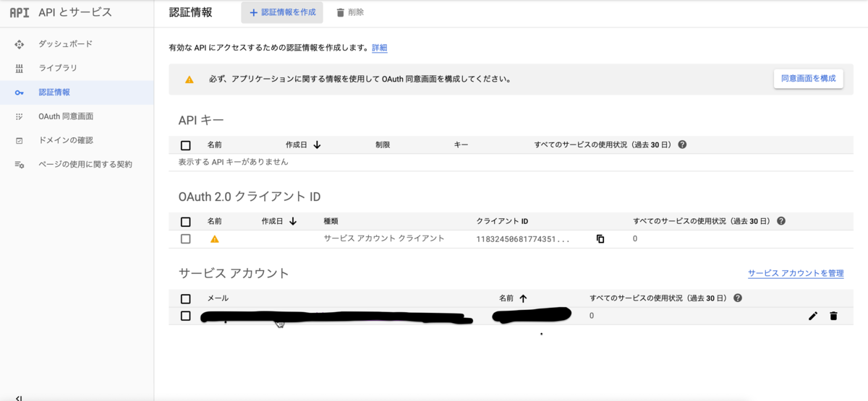Click the ライブラリ sidebar icon
This screenshot has width=868, height=401.
click(20, 69)
